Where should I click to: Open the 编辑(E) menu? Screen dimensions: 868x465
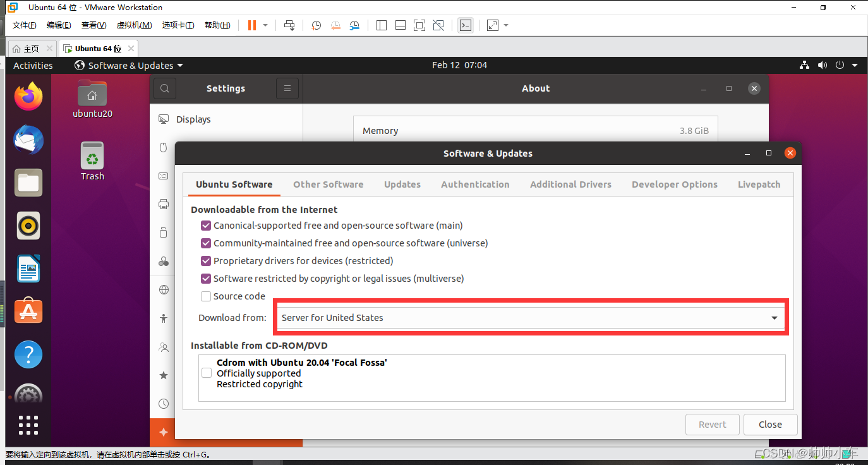(59, 25)
